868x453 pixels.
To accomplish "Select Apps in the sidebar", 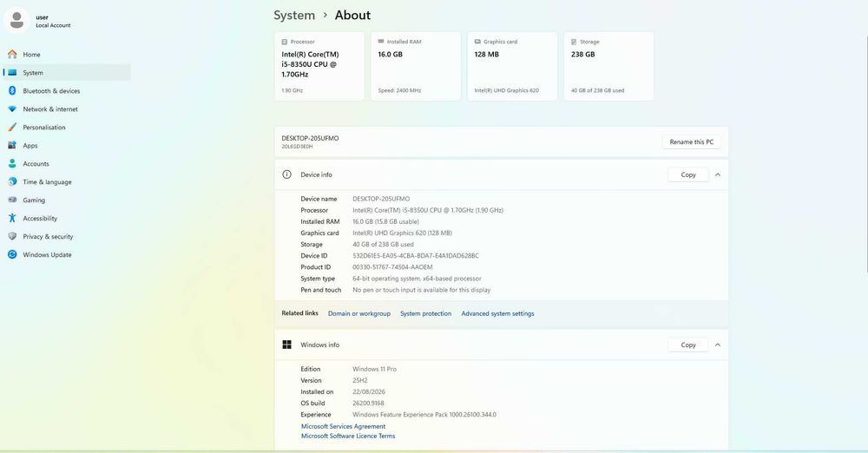I will tap(67, 146).
